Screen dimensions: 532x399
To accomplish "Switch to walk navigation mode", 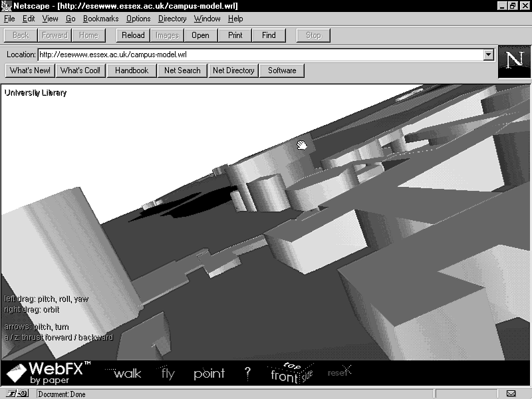I will (x=126, y=374).
